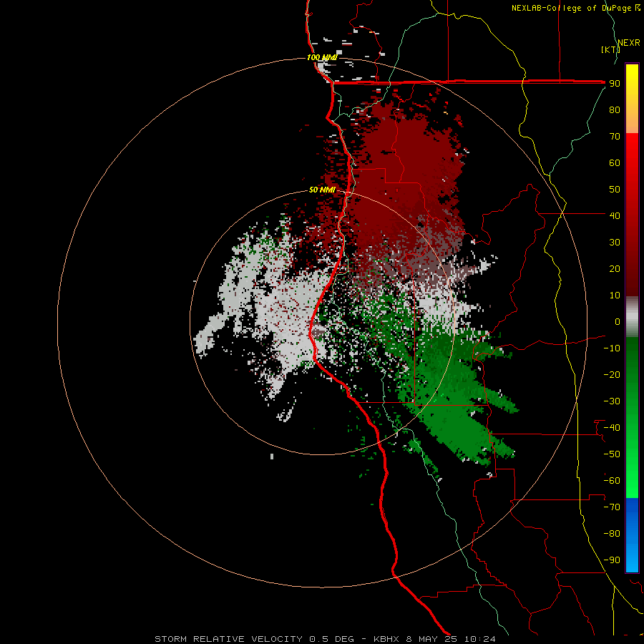Click the 100 NMI range ring label
This screenshot has width=644, height=644.
click(x=321, y=57)
